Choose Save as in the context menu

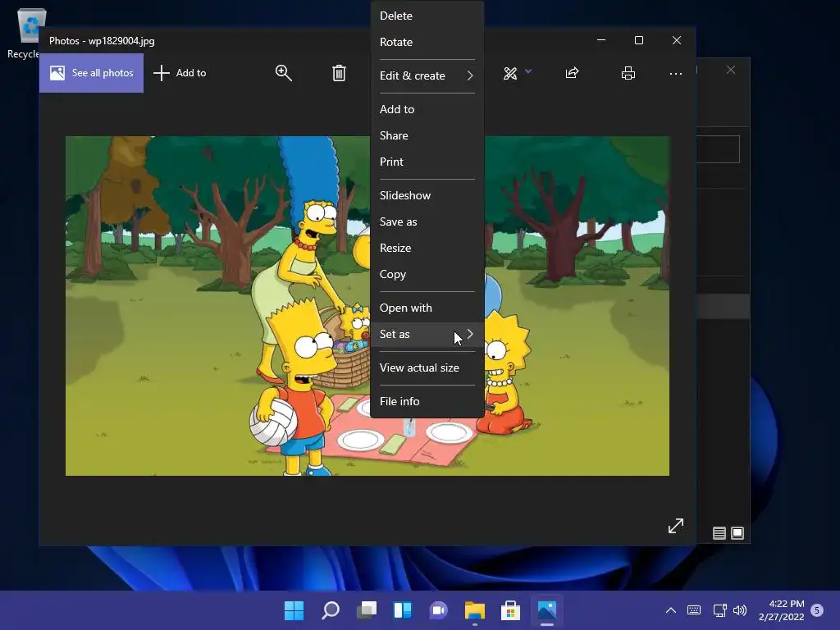[x=427, y=221]
